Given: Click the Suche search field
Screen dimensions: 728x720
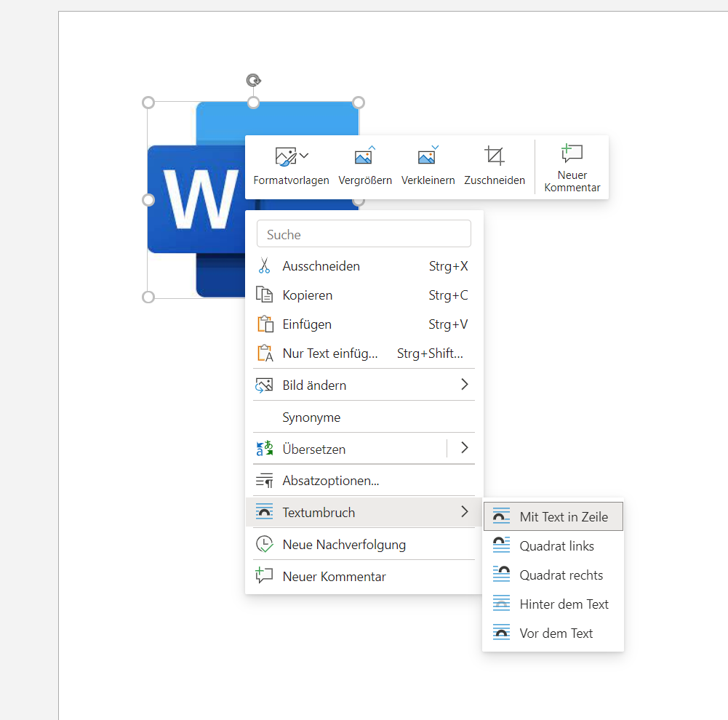Looking at the screenshot, I should click(364, 234).
